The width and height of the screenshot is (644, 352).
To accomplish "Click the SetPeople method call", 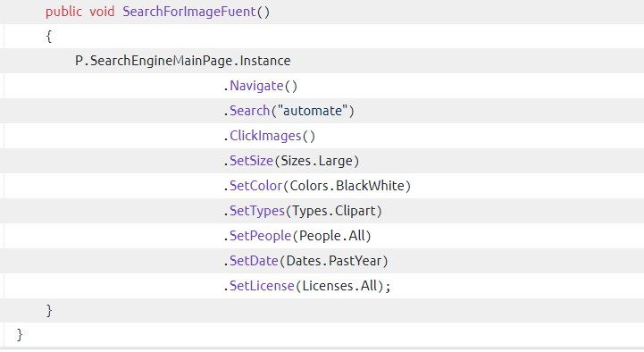I will 260,236.
